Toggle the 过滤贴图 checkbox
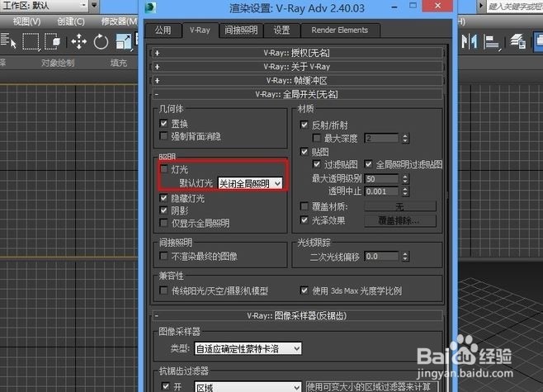This screenshot has width=543, height=392. (317, 163)
